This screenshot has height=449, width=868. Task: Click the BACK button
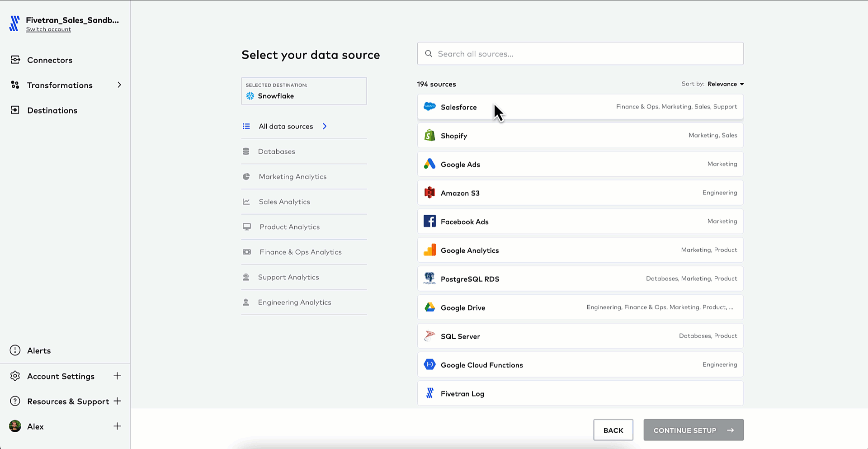(x=613, y=430)
